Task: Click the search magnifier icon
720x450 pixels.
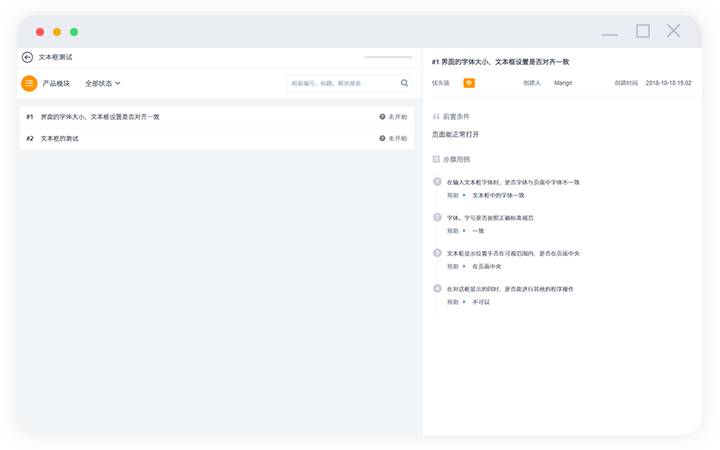Action: (x=405, y=84)
